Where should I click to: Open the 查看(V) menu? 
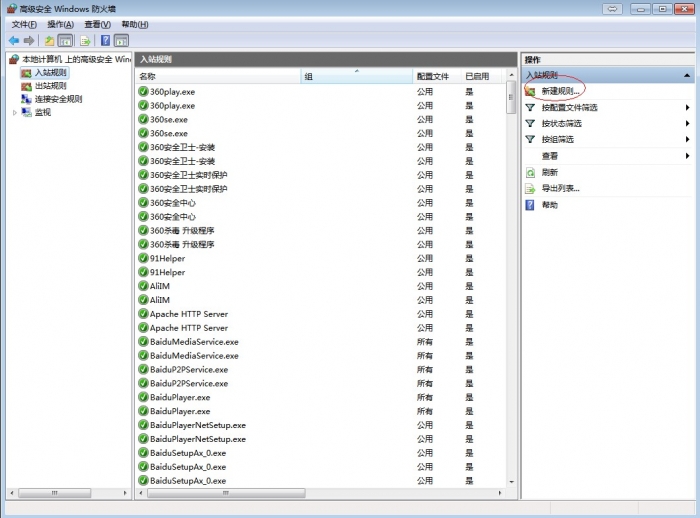click(x=98, y=25)
